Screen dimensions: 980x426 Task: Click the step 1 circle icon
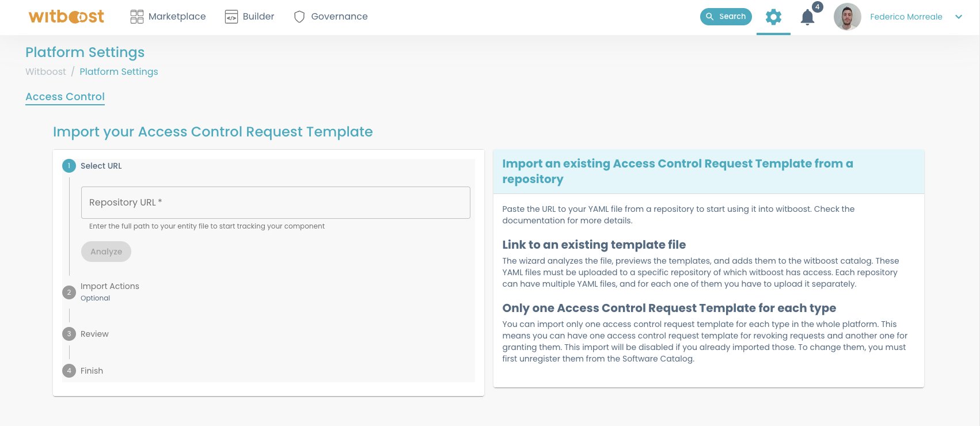[69, 166]
